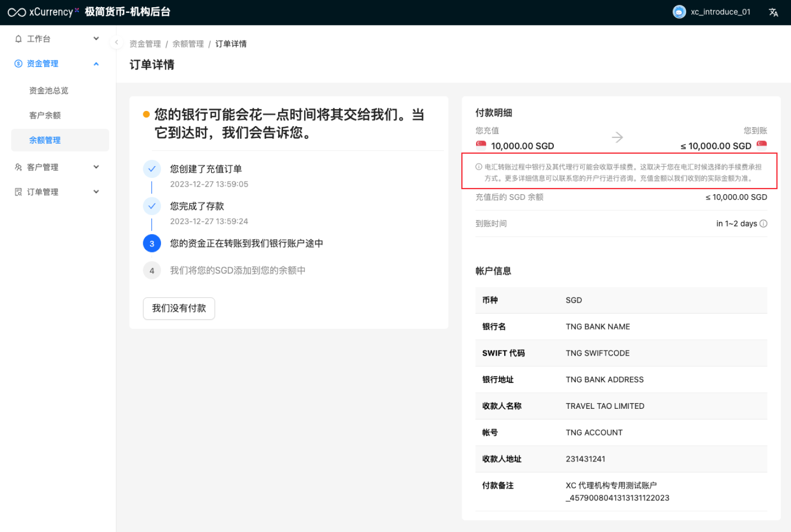Click the timestamp 2023-12-27 13:59:05
The width and height of the screenshot is (791, 532).
tap(209, 184)
